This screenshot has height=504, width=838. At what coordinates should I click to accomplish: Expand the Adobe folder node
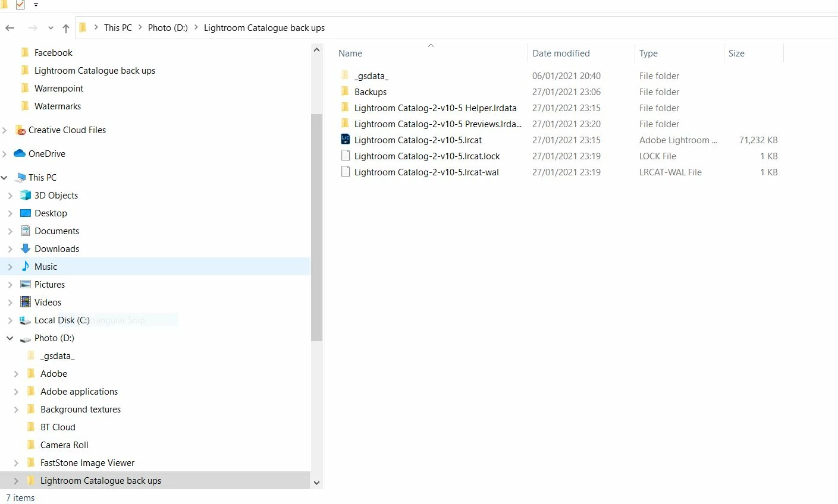(16, 374)
